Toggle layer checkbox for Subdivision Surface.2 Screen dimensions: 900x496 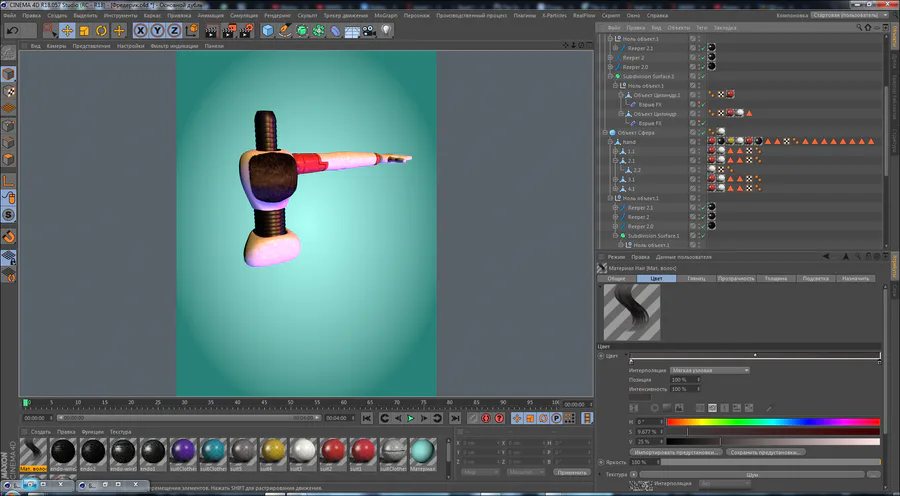693,76
